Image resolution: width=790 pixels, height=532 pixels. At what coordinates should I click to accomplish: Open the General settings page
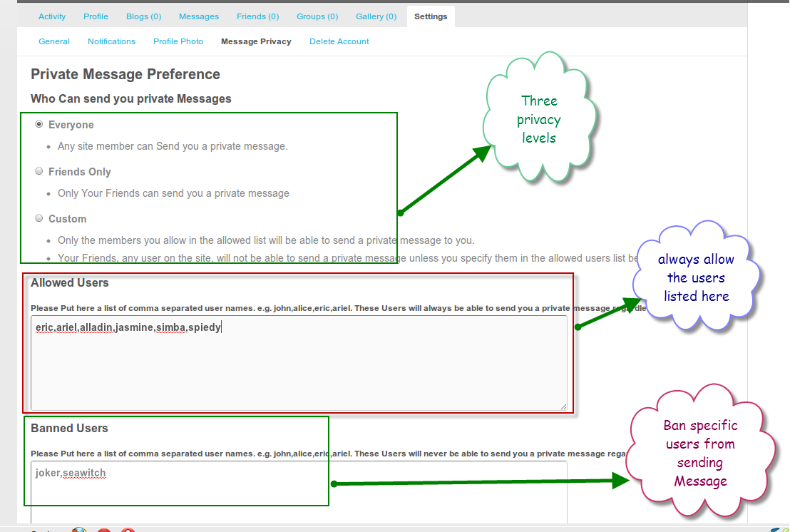(x=54, y=41)
